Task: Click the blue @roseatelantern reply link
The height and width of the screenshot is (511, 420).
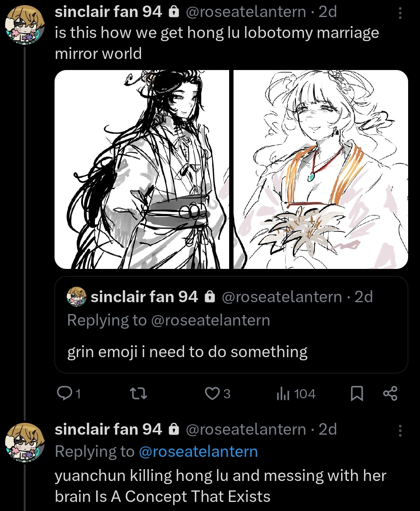Action: coord(198,451)
